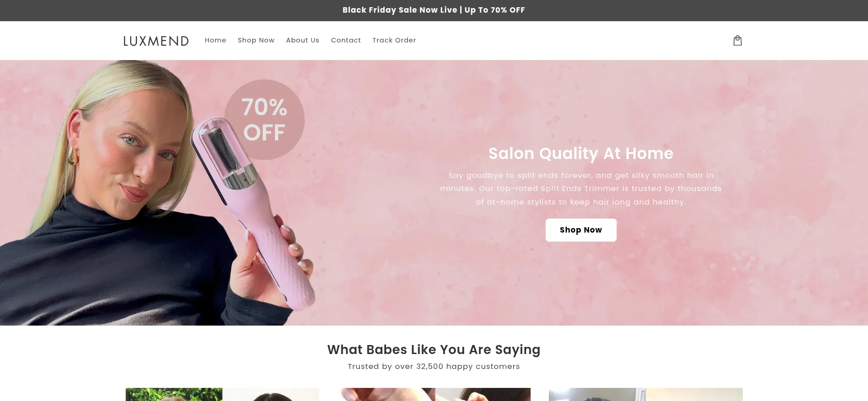Viewport: 868px width, 401px height.
Task: Open the rightmost customer review photo
Action: pyautogui.click(x=646, y=394)
